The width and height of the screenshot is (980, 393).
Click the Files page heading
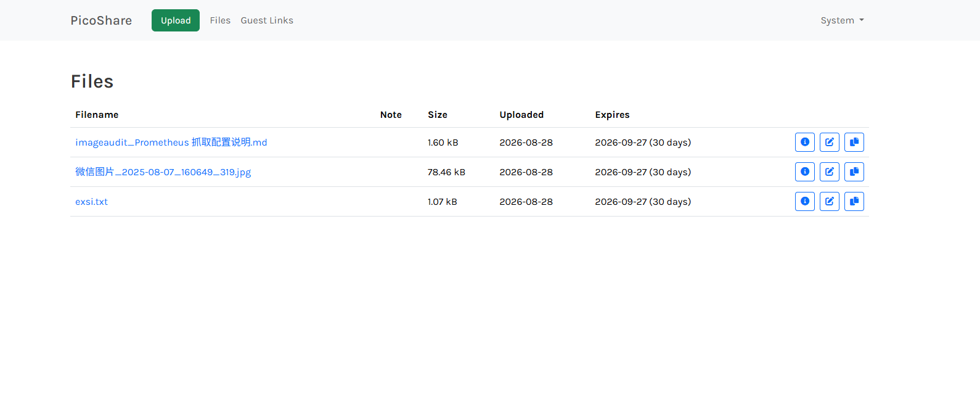click(x=92, y=81)
